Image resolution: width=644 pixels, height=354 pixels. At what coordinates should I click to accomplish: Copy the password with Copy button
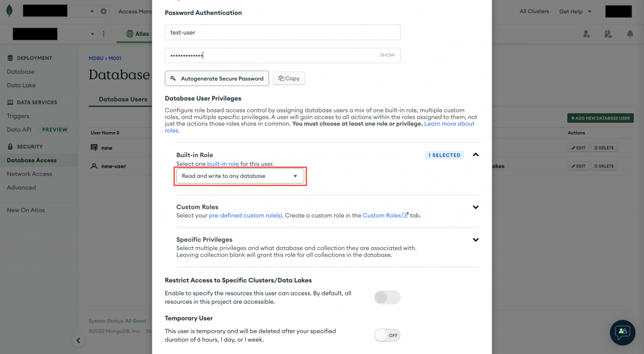click(x=289, y=79)
